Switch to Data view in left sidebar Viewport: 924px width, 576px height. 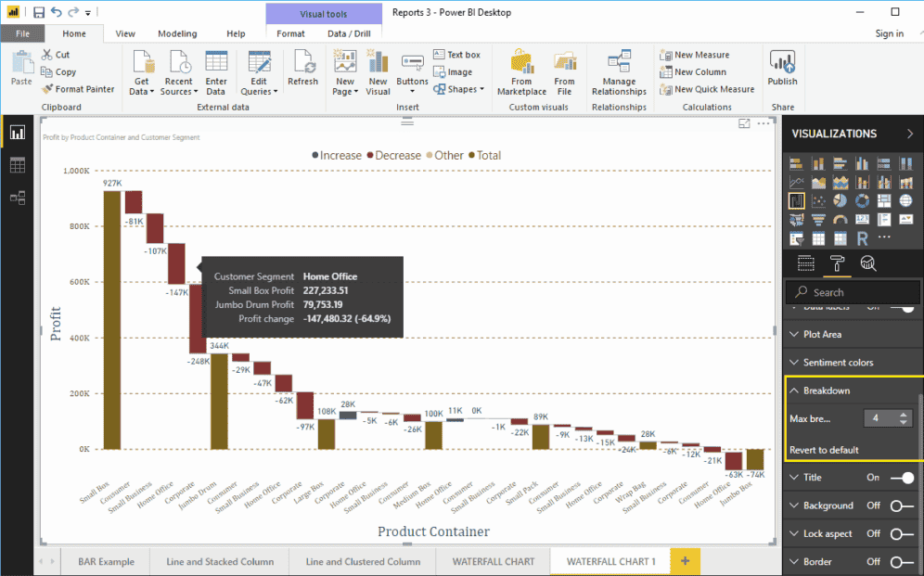coord(17,165)
